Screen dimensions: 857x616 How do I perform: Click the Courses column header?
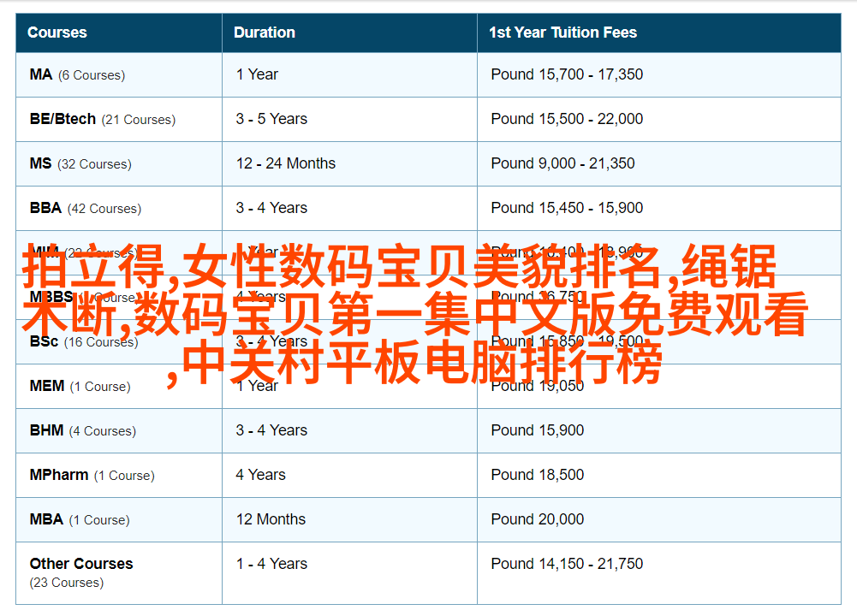pyautogui.click(x=57, y=33)
